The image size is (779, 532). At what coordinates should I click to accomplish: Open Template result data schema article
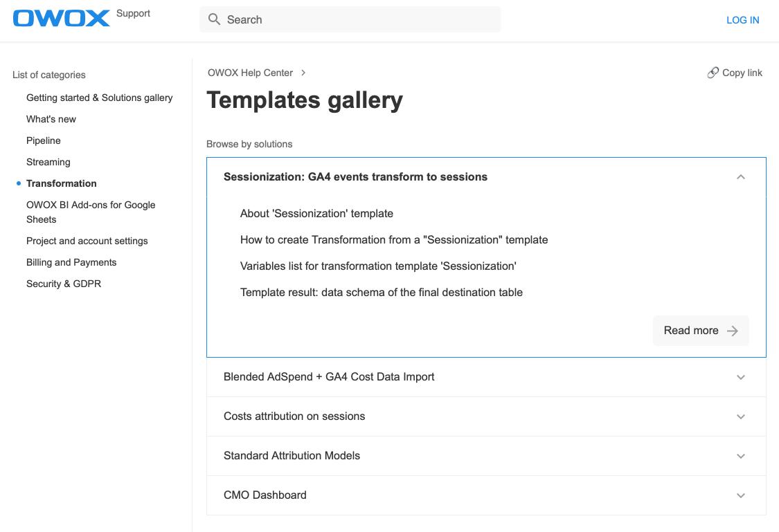(x=381, y=293)
